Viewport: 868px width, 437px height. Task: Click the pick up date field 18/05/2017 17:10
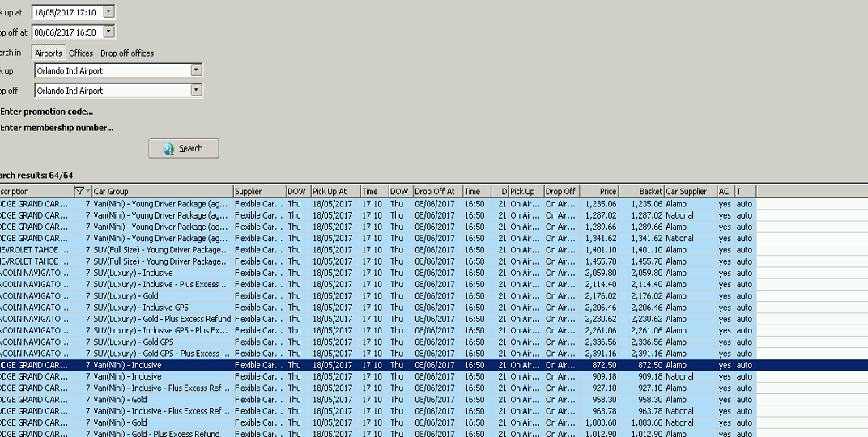point(67,11)
